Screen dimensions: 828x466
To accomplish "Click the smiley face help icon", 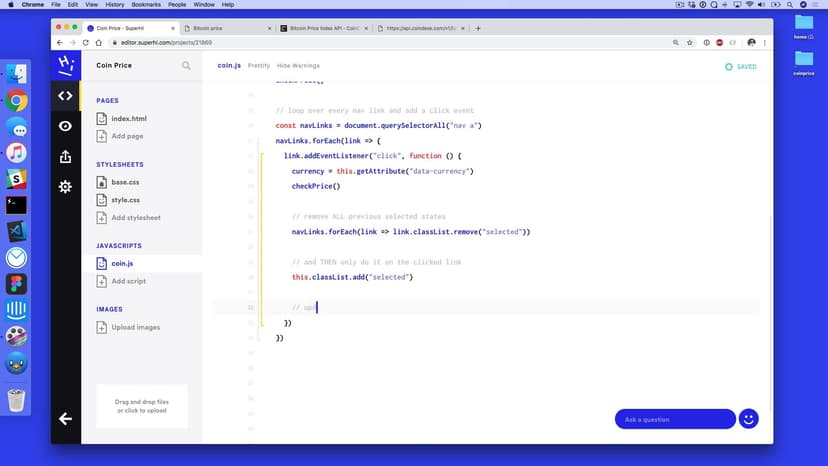I will (748, 419).
